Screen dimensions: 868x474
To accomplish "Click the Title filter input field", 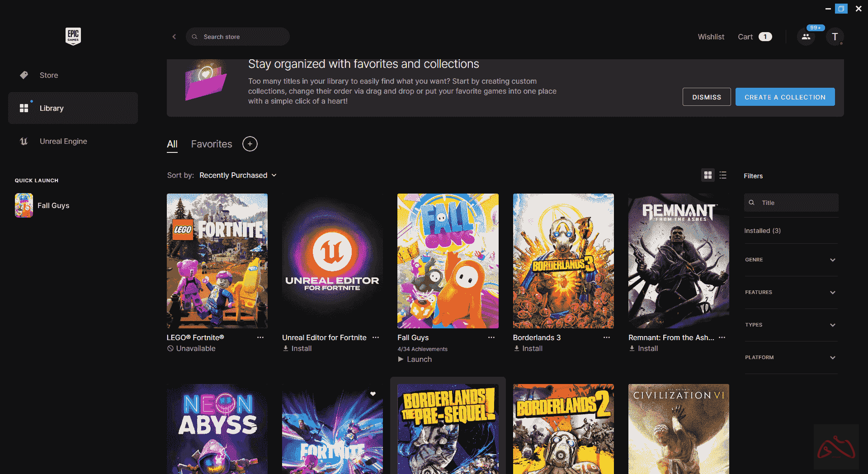I will pos(796,203).
